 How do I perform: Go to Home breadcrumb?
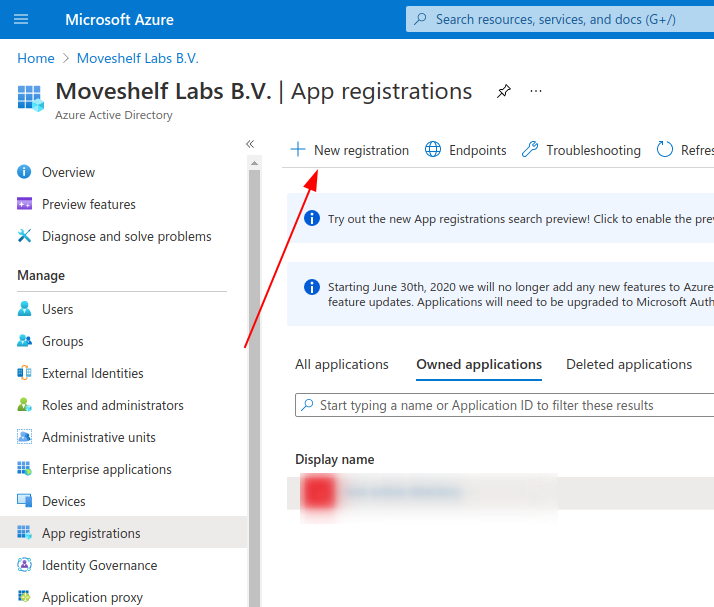click(36, 58)
